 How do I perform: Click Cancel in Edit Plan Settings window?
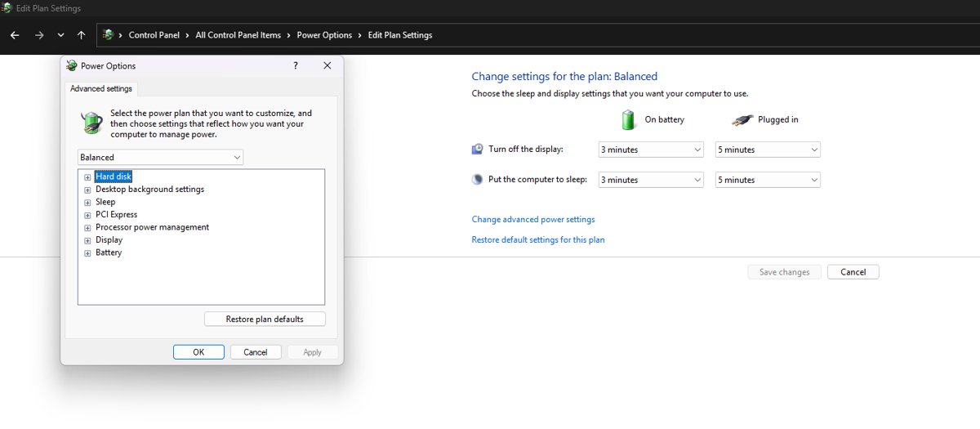[853, 272]
